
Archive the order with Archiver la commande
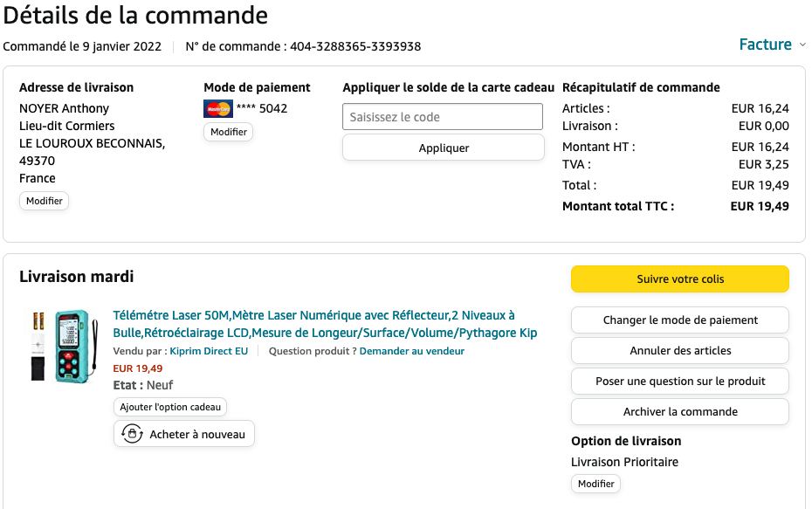pos(680,412)
